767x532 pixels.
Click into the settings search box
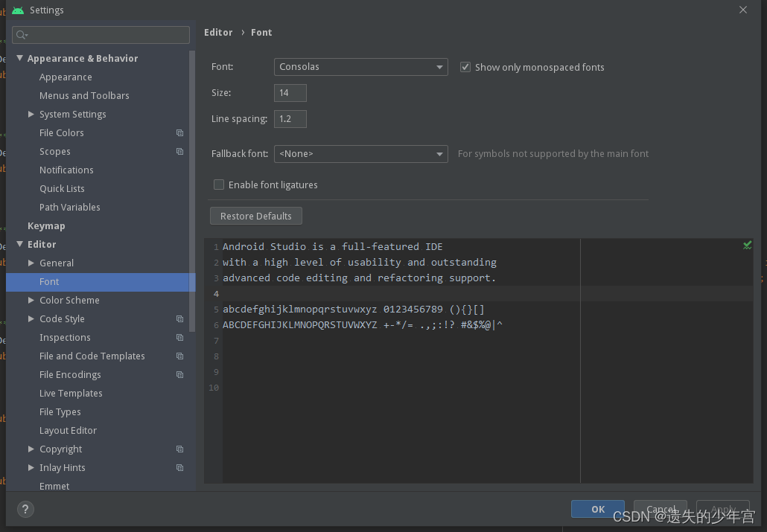point(101,35)
